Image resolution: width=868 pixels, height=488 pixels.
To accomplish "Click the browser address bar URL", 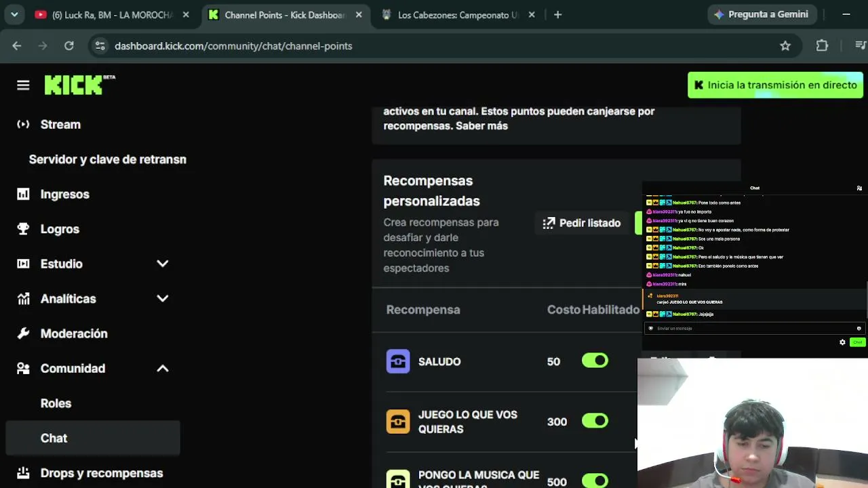I will tap(233, 46).
